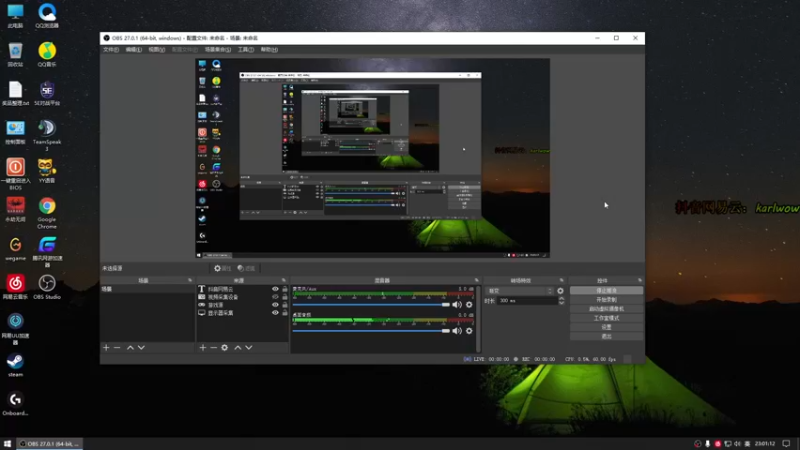
Task: Open the Windows Start menu
Action: point(7,444)
